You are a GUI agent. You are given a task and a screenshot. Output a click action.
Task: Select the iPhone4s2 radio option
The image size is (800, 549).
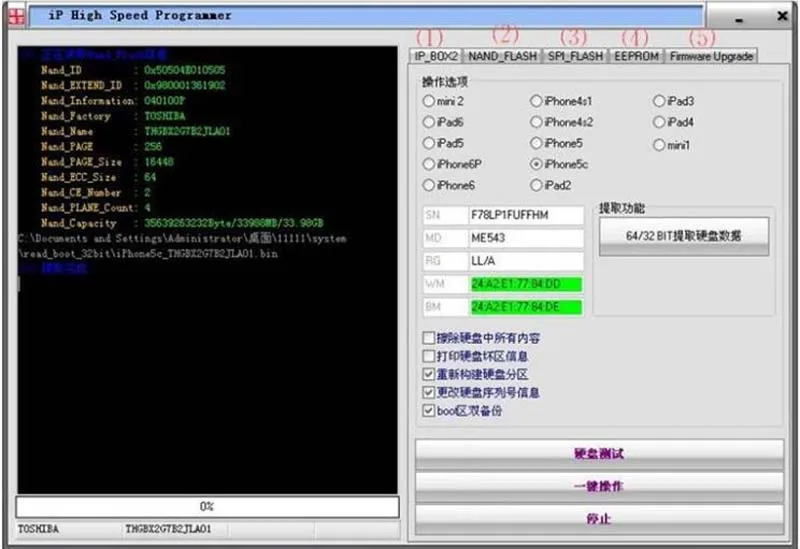(561, 122)
